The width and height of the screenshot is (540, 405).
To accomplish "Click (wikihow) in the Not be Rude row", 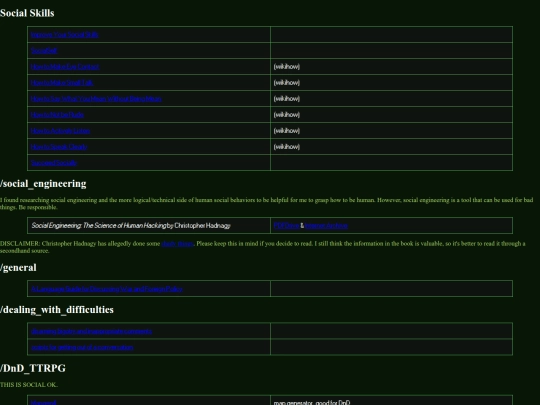I will [287, 115].
